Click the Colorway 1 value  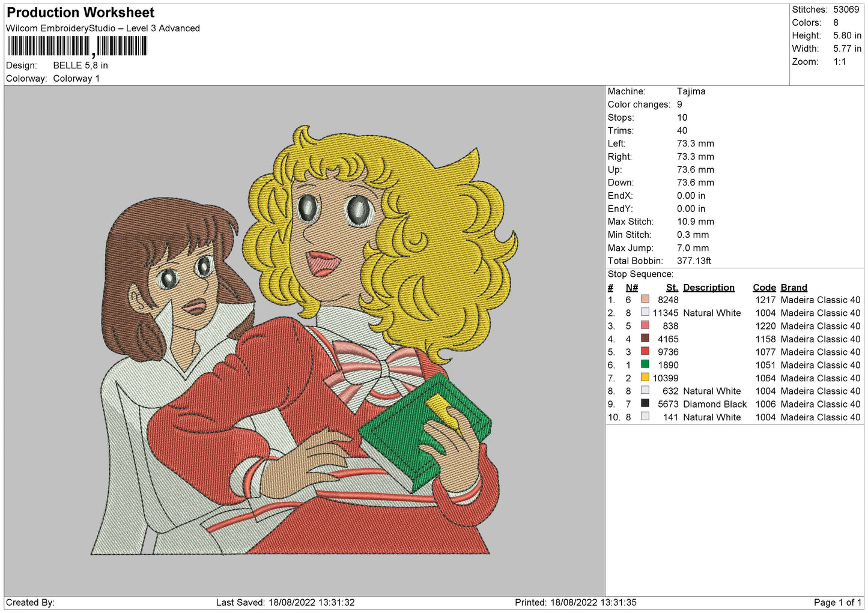pyautogui.click(x=76, y=79)
